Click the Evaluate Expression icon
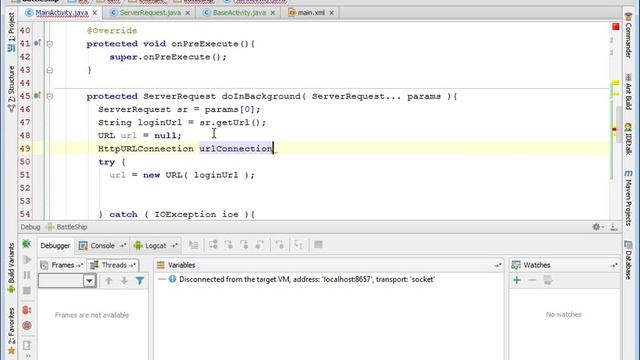This screenshot has width=640, height=360. click(318, 245)
